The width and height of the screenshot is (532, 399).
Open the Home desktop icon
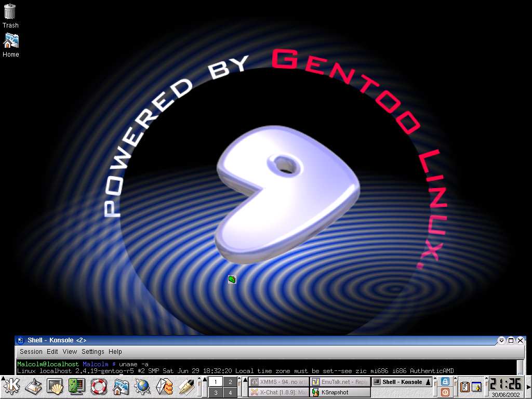pyautogui.click(x=10, y=45)
